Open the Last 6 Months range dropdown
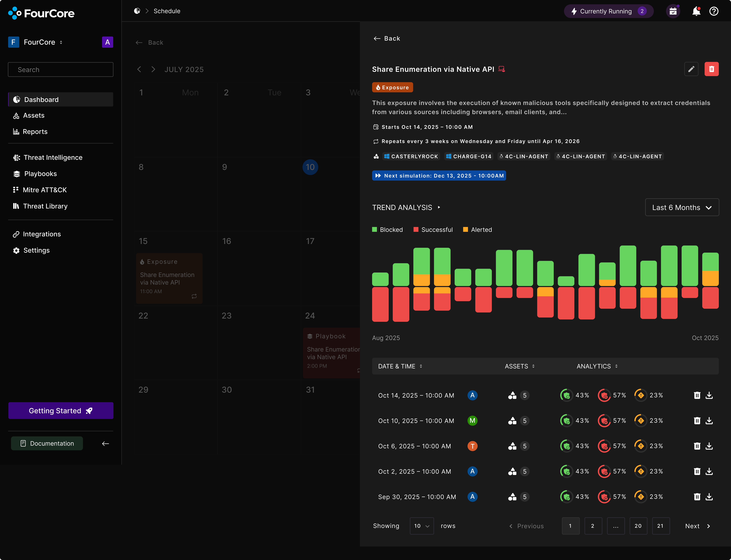This screenshot has height=560, width=731. (x=682, y=207)
